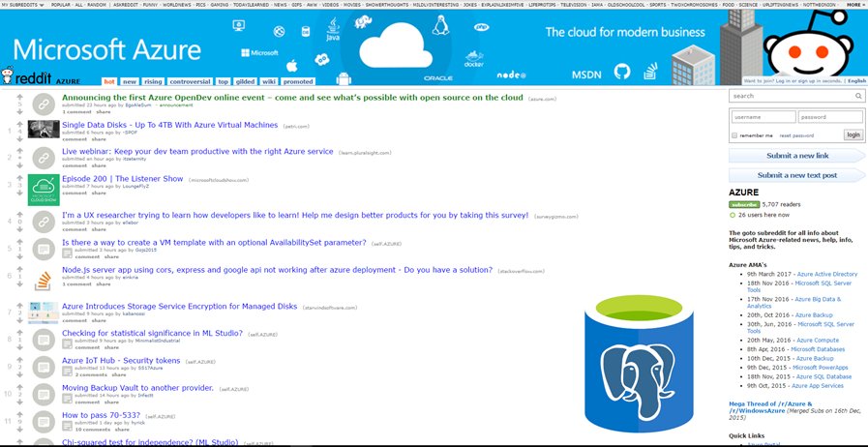Viewport: 868px width, 447px height.
Task: Downvote the Live webinar post
Action: pos(20,164)
